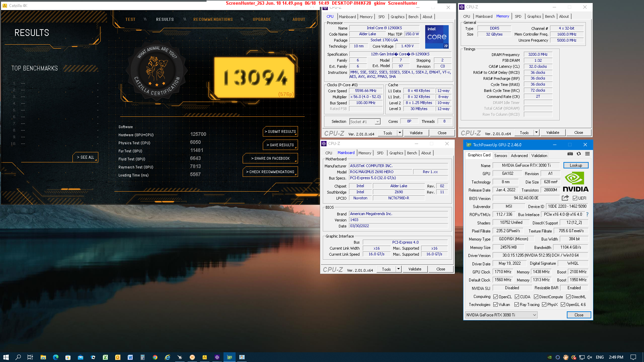The height and width of the screenshot is (362, 644).
Task: Click the Lookup button in GPU-Z
Action: click(x=576, y=165)
